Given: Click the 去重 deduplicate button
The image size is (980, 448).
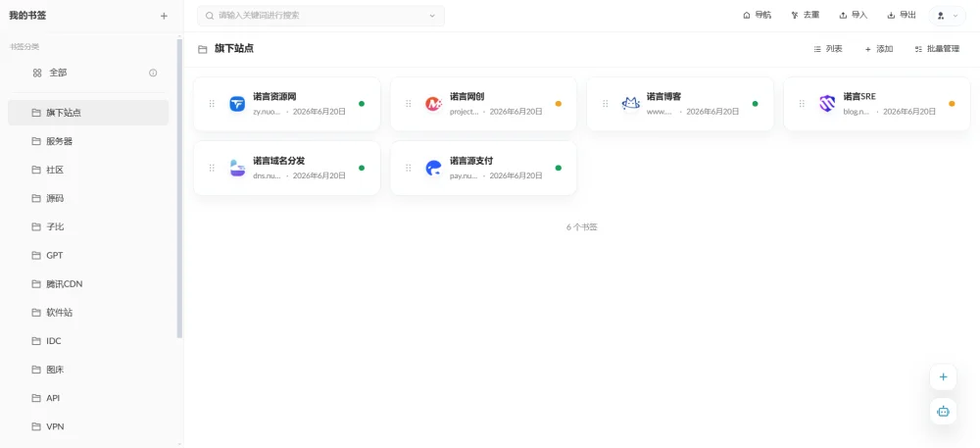Looking at the screenshot, I should [805, 16].
